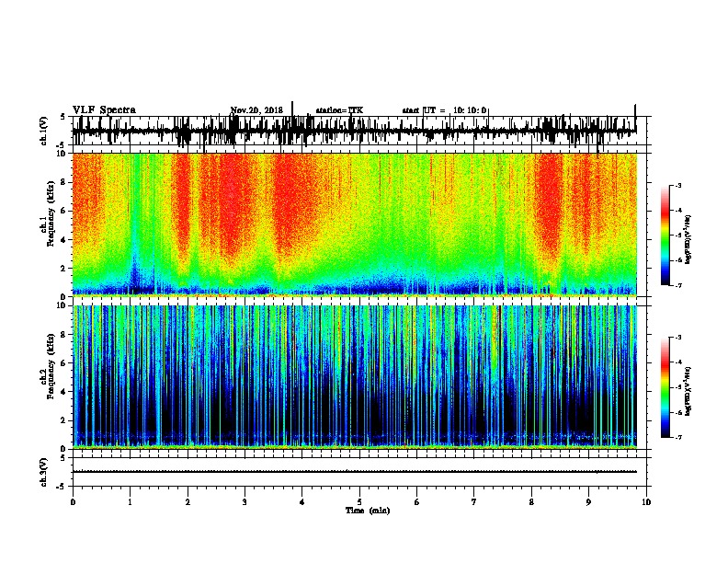The width and height of the screenshot is (728, 563).
Task: Click time axis tick label "5"
Action: [x=359, y=502]
